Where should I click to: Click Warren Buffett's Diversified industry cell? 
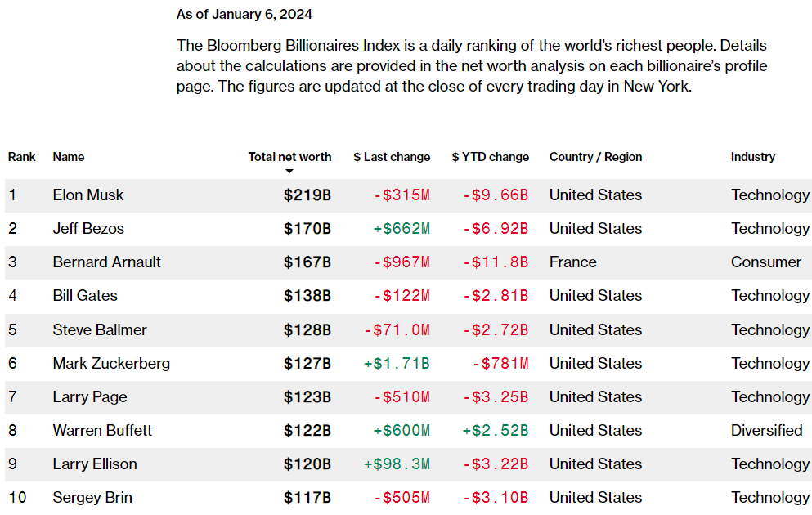coord(766,431)
